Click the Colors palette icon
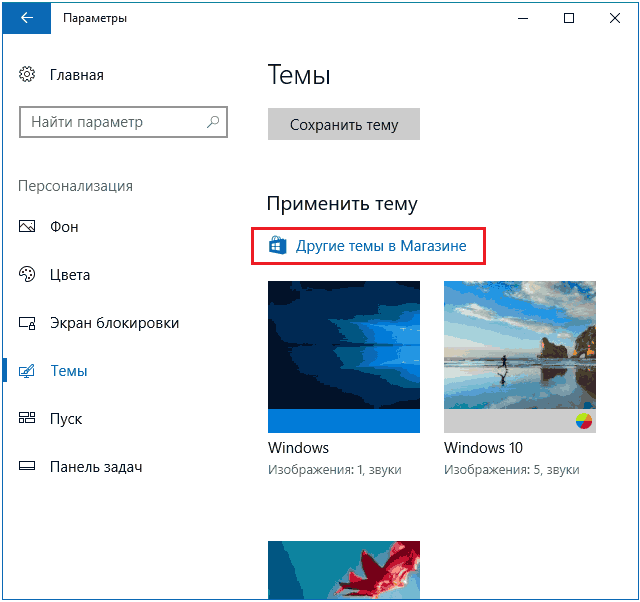Screen dimensions: 640x602 pos(27,274)
